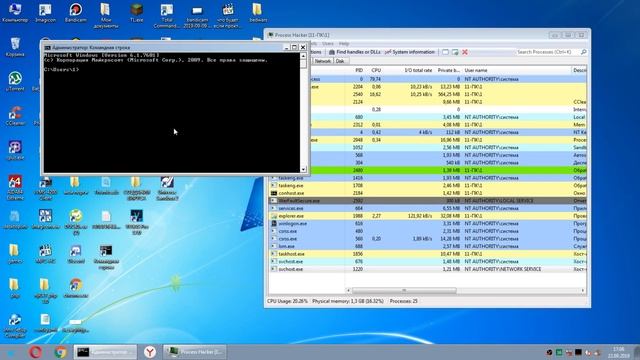This screenshot has height=360, width=640.
Task: Select the conhost.exe process row
Action: point(428,193)
